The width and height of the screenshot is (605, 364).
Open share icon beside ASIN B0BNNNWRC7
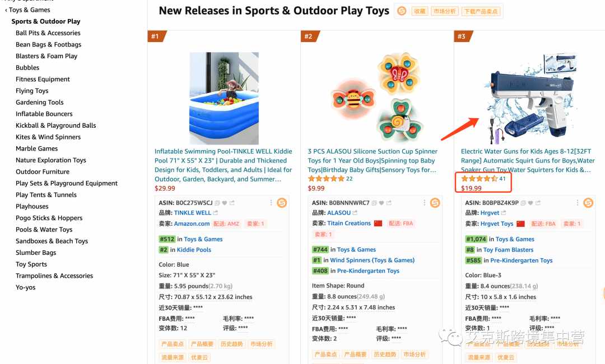tap(389, 203)
